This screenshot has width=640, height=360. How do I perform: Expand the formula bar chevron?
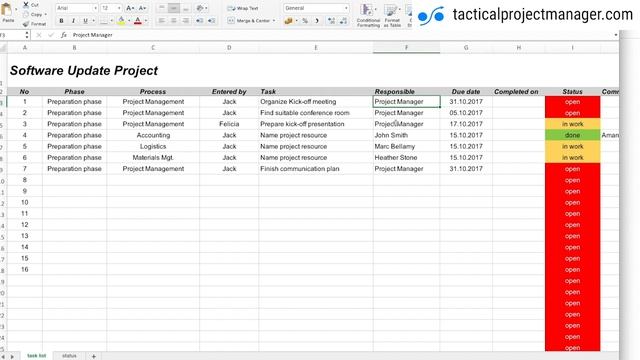[x=616, y=35]
